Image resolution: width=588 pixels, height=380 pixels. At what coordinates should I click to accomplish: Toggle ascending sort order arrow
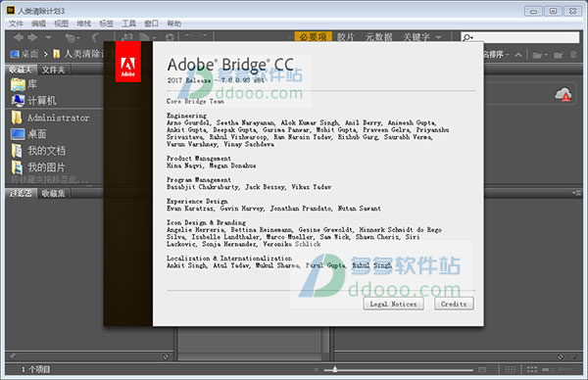(x=518, y=55)
